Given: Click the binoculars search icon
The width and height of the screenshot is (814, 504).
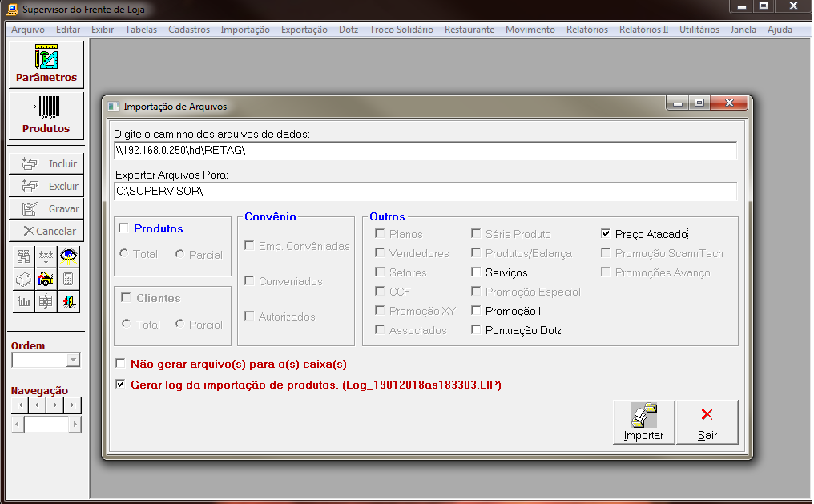Looking at the screenshot, I should click(x=23, y=256).
